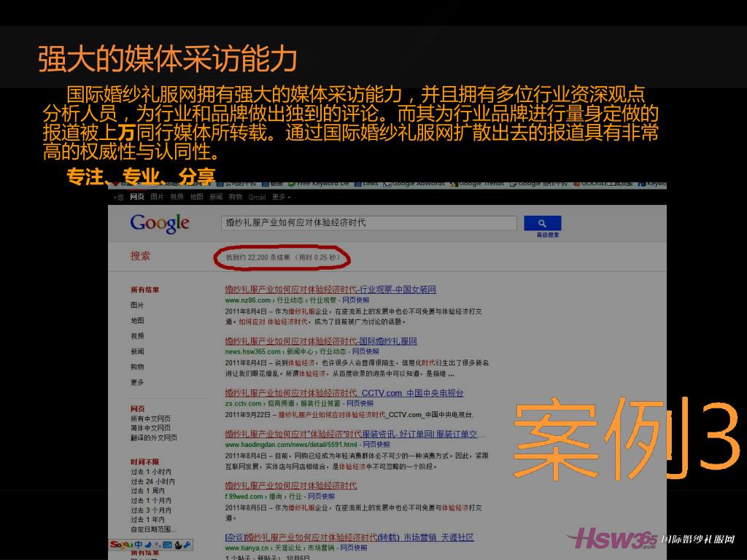Select 网页 in top Google bar

pos(136,197)
